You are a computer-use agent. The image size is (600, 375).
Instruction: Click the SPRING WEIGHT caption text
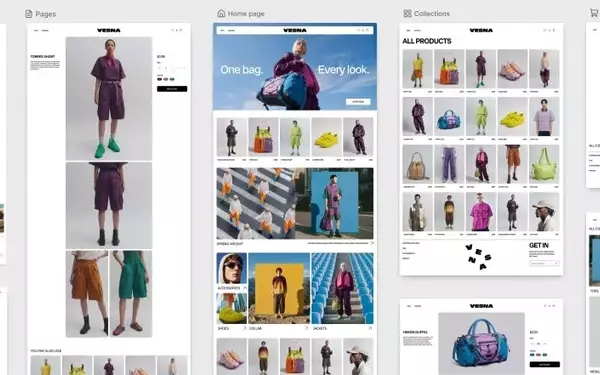[x=230, y=243]
